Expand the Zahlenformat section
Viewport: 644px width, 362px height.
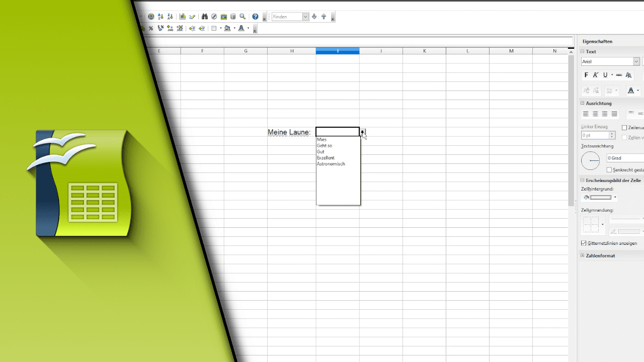tap(583, 255)
